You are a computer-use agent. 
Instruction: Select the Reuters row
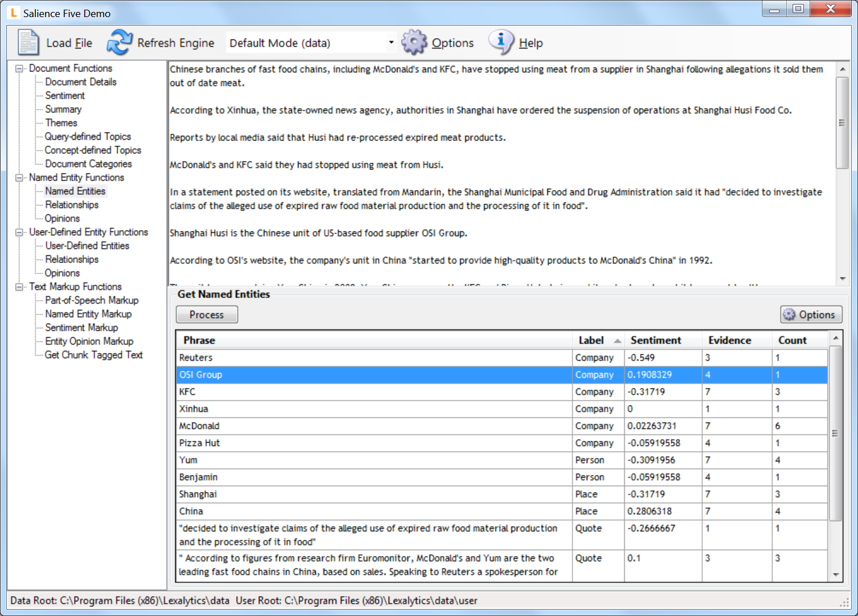point(502,358)
